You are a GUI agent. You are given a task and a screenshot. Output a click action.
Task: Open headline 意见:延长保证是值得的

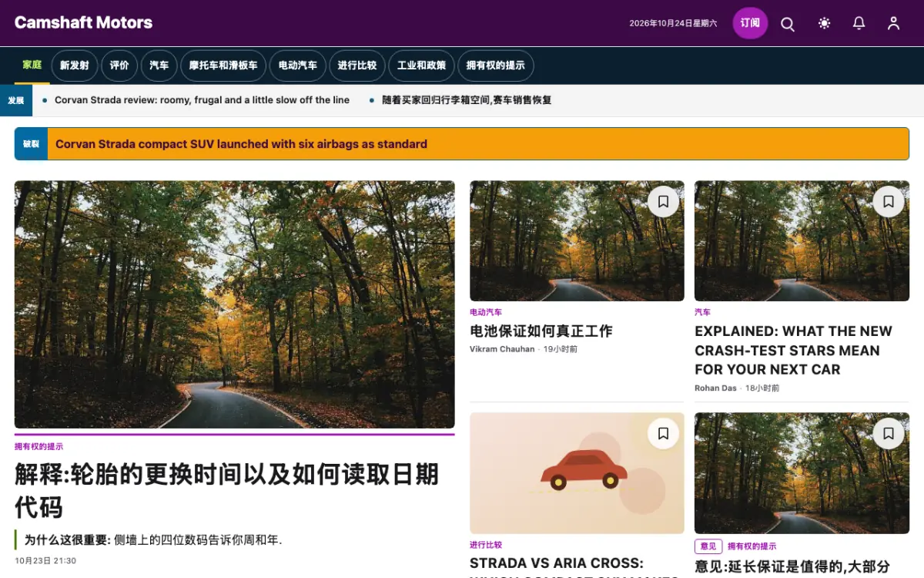792,566
